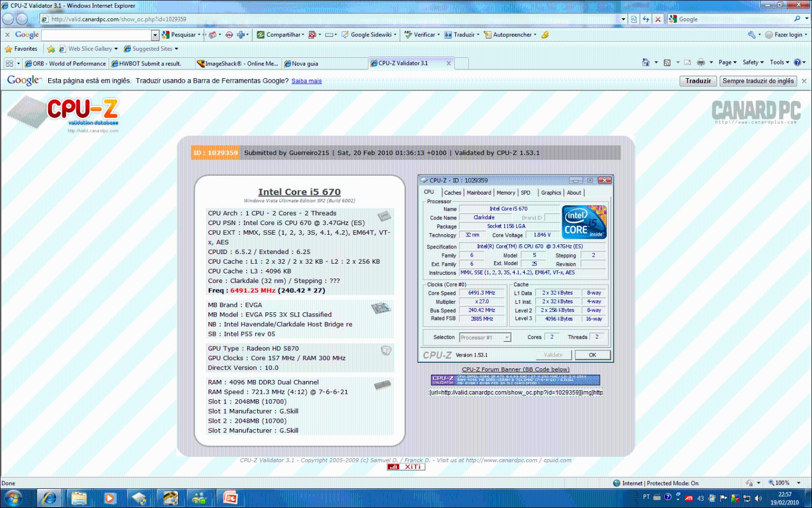The width and height of the screenshot is (812, 508).
Task: Click the Intel Core i5 670 heading
Action: pos(299,192)
